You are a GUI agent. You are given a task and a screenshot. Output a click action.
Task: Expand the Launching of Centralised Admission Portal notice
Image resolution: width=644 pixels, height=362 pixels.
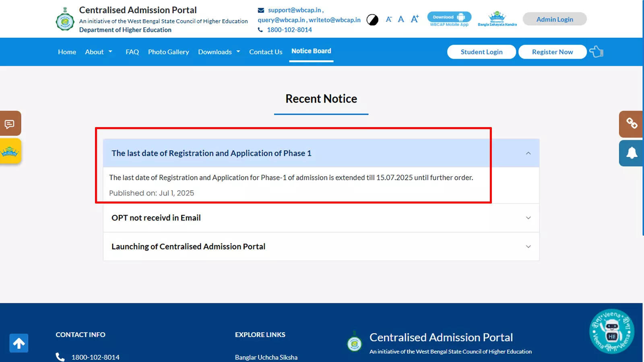321,247
